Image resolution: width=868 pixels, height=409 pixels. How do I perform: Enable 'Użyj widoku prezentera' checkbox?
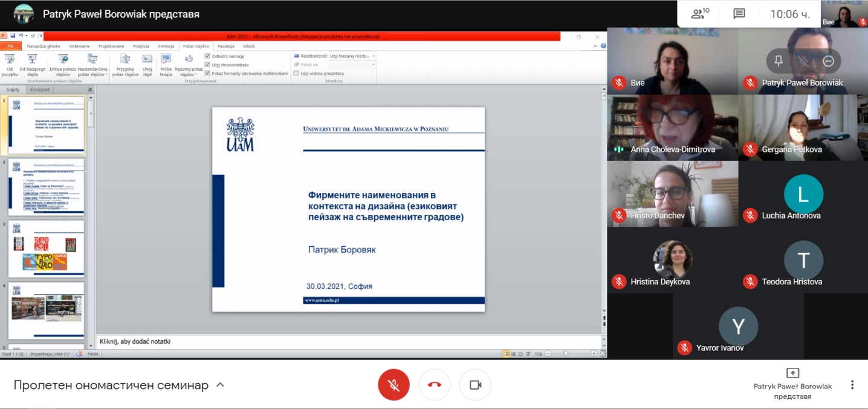click(x=296, y=73)
